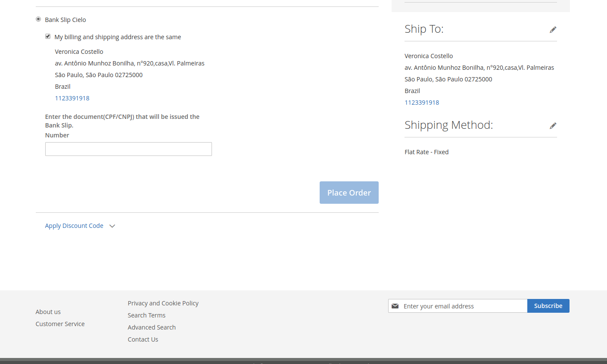Click the Shipping Method: heading
607x364 pixels.
click(x=448, y=125)
